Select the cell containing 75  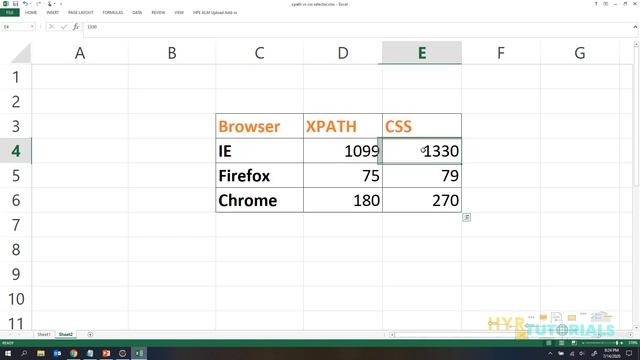tap(343, 176)
